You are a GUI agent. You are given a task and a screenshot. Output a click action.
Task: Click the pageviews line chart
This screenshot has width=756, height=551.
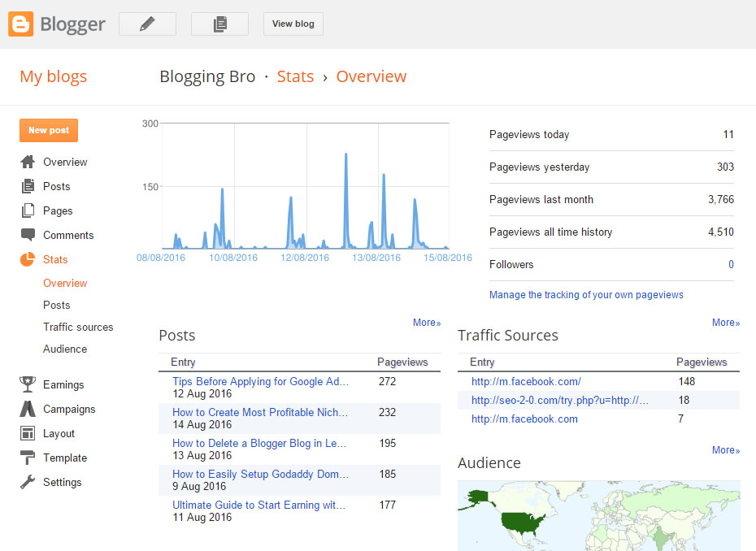point(305,186)
